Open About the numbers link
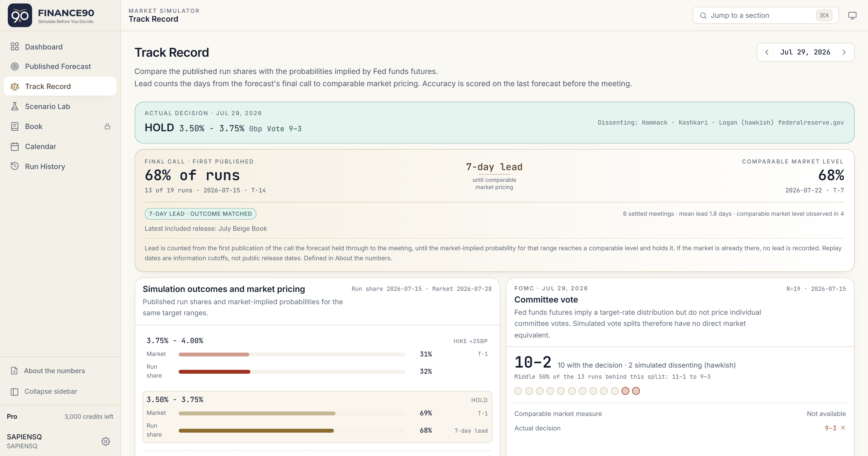The height and width of the screenshot is (456, 868). coord(55,371)
